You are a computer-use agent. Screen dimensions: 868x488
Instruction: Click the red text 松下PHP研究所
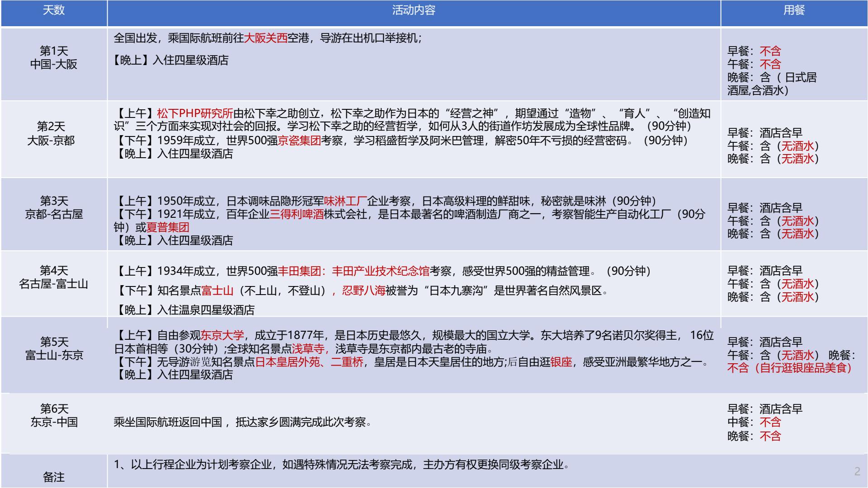coord(195,113)
